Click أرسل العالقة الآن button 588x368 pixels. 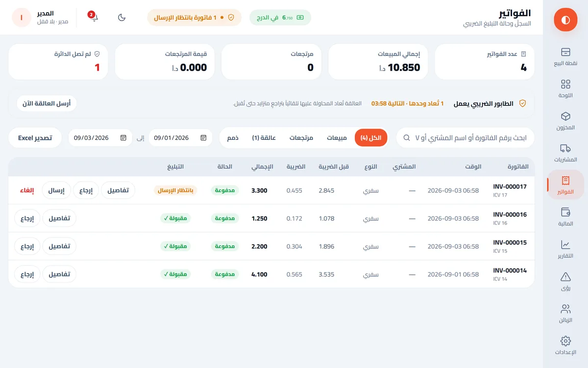click(x=47, y=104)
